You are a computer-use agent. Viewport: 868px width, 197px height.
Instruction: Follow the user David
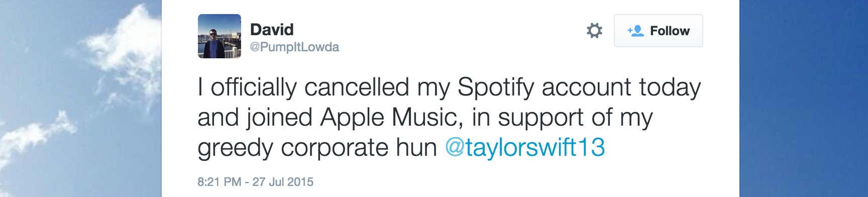point(658,31)
